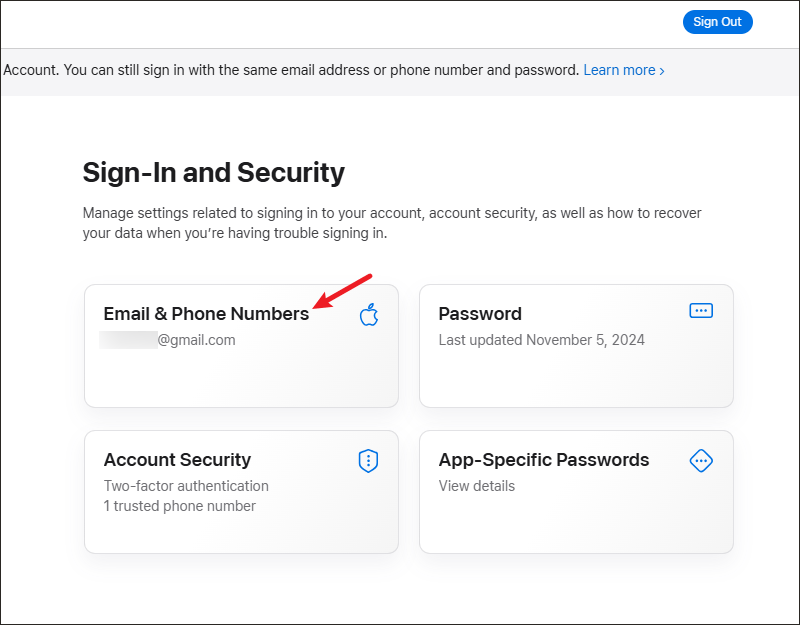800x625 pixels.
Task: Click Last updated November 5, 2024 text
Action: [541, 340]
